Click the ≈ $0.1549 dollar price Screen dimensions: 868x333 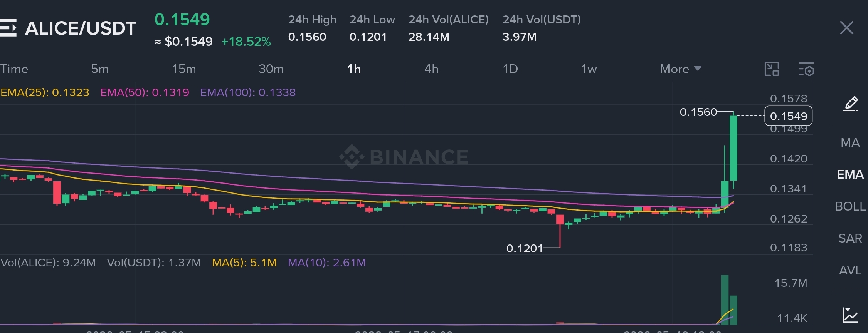(183, 42)
